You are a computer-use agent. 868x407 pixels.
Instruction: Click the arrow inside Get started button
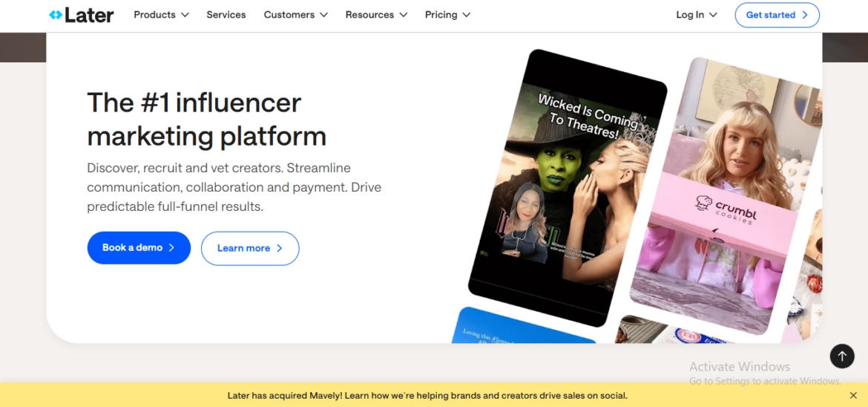pos(805,15)
